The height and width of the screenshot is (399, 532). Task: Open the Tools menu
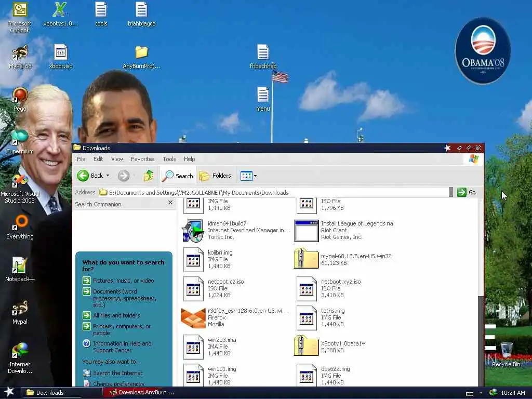tap(169, 159)
